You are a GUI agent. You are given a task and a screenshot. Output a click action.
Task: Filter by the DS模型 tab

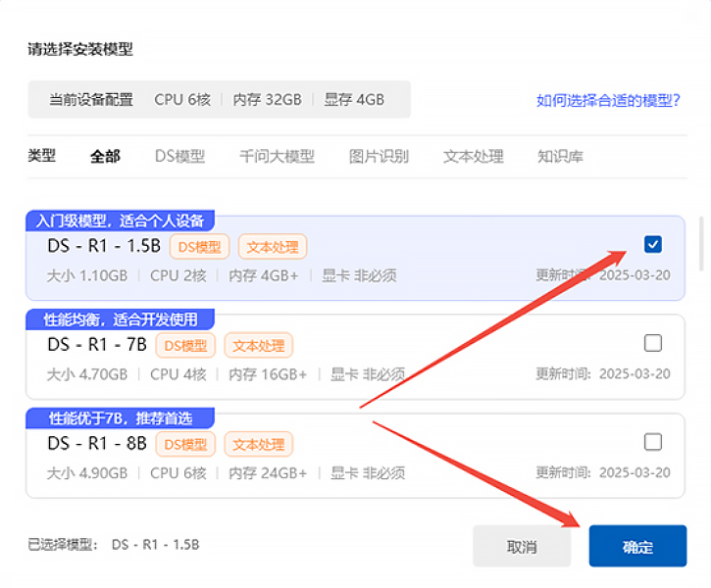pos(179,156)
